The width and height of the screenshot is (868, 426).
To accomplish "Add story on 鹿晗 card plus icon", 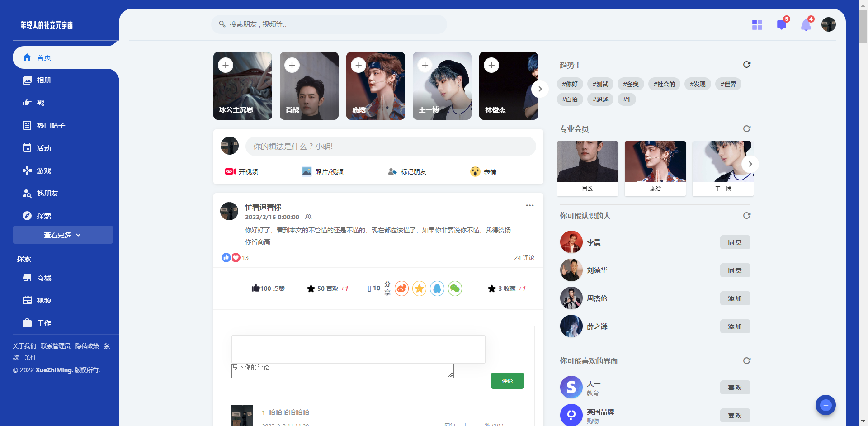I will pos(359,65).
